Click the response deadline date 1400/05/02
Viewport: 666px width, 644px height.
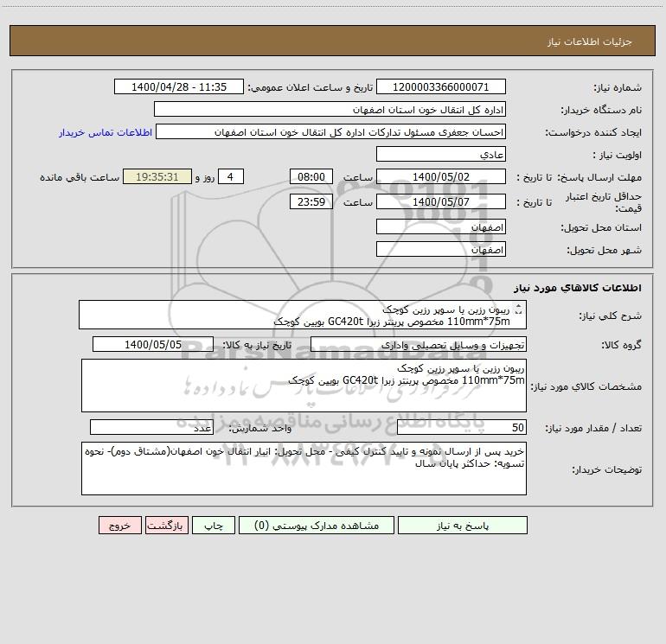(x=441, y=176)
